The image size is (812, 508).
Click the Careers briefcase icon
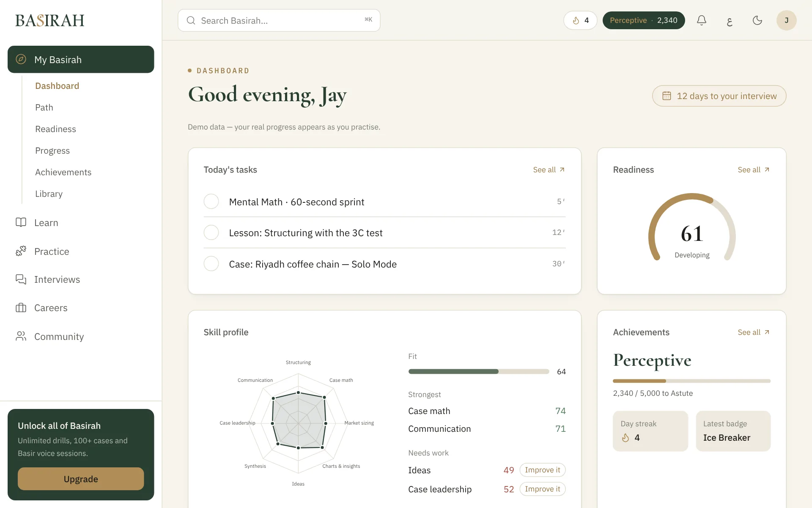tap(21, 308)
